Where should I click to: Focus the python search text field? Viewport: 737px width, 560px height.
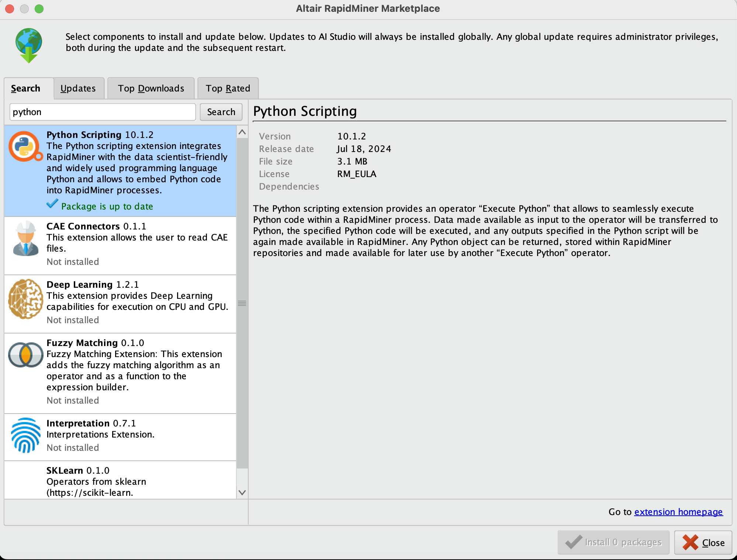[103, 112]
